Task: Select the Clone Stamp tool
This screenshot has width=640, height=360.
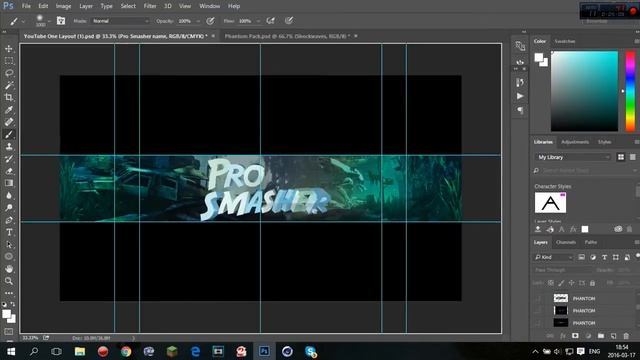Action: coord(9,147)
